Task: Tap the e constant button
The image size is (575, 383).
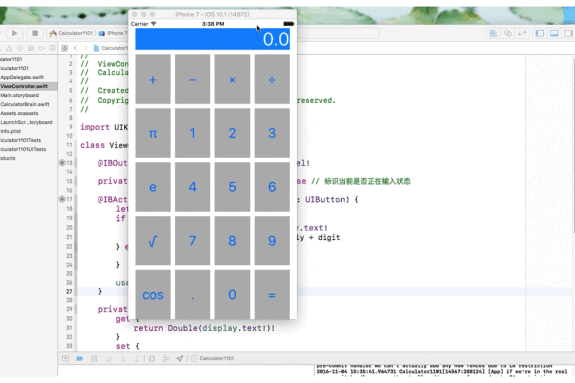Action: tap(153, 187)
